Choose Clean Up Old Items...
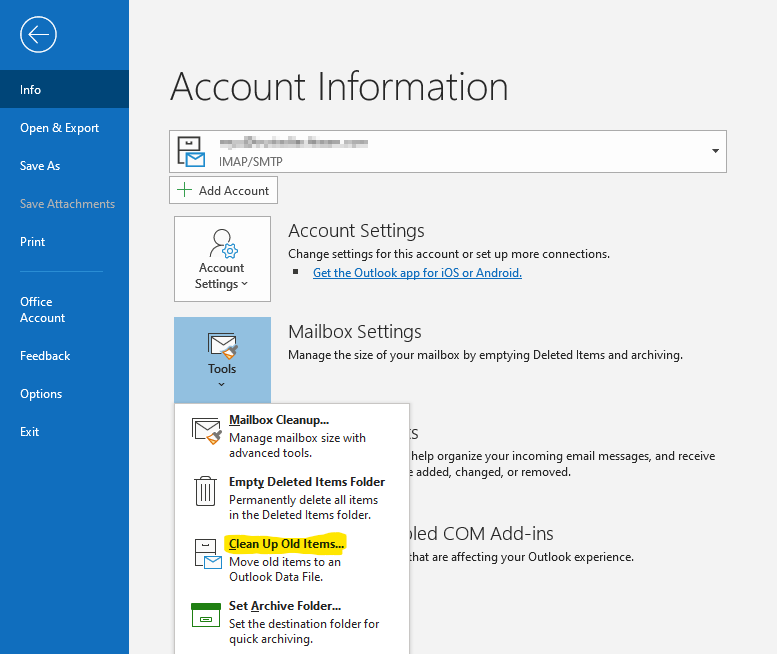This screenshot has width=777, height=654. [292, 560]
